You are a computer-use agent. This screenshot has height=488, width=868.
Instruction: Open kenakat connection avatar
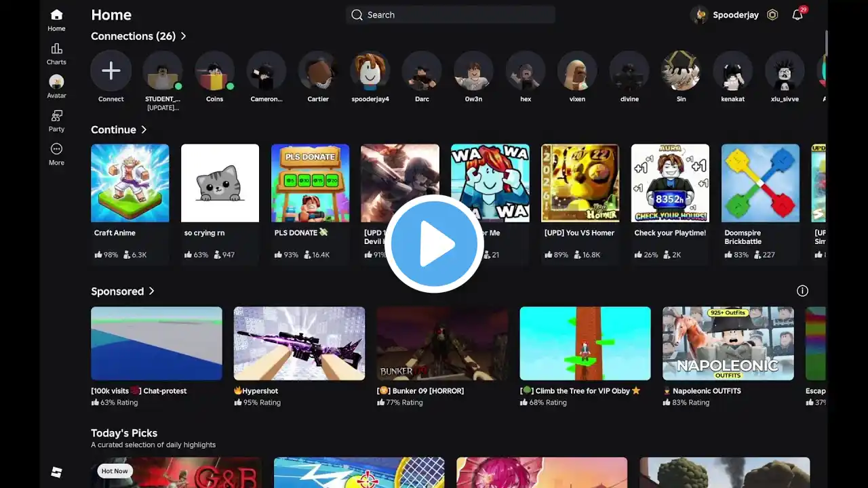pos(733,70)
